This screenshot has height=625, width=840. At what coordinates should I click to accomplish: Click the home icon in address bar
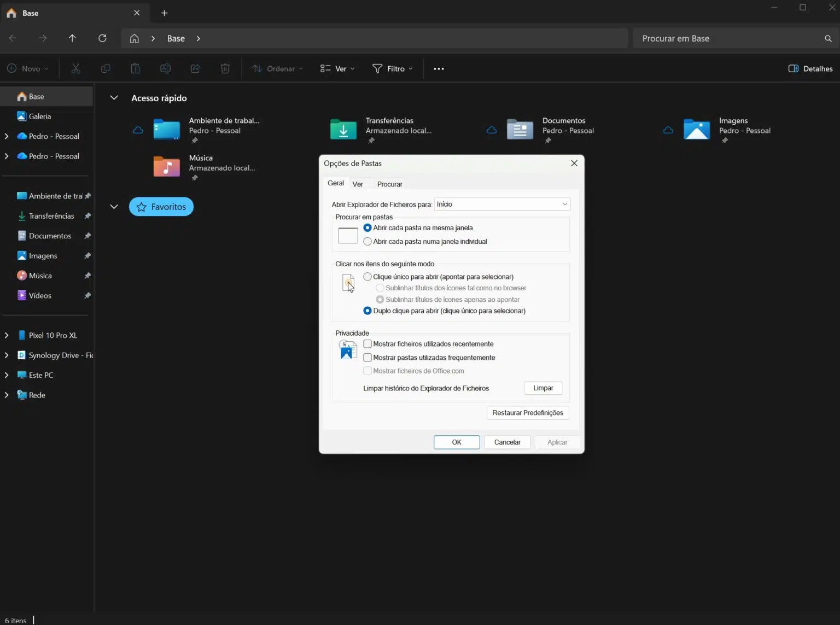(134, 38)
